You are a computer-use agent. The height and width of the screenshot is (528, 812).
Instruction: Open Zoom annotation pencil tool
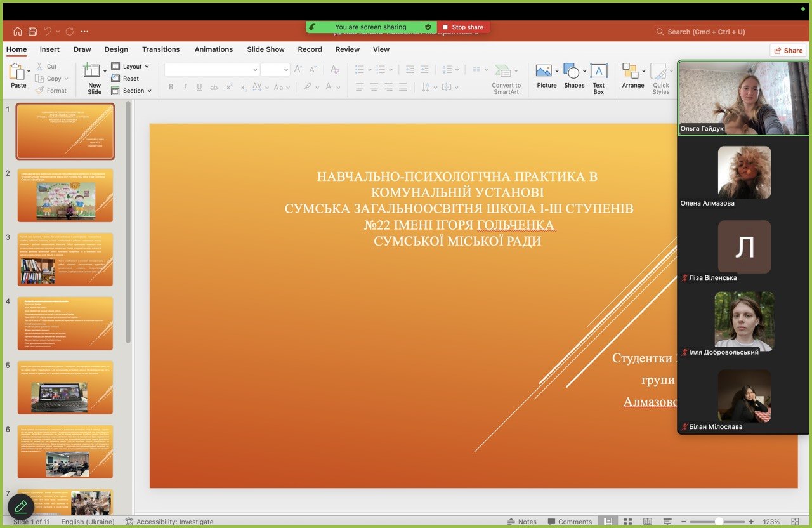[21, 507]
